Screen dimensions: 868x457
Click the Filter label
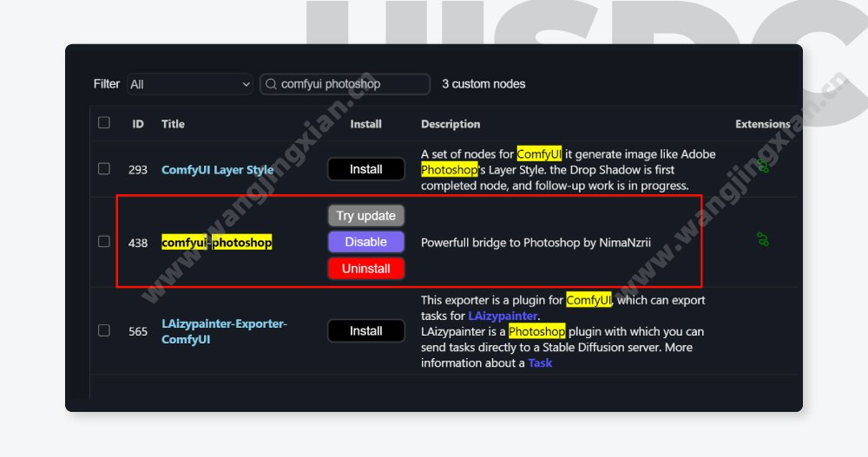point(106,84)
